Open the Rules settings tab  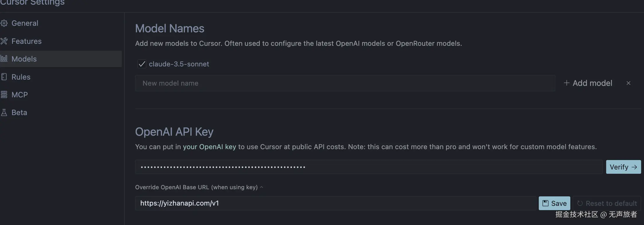pos(21,77)
